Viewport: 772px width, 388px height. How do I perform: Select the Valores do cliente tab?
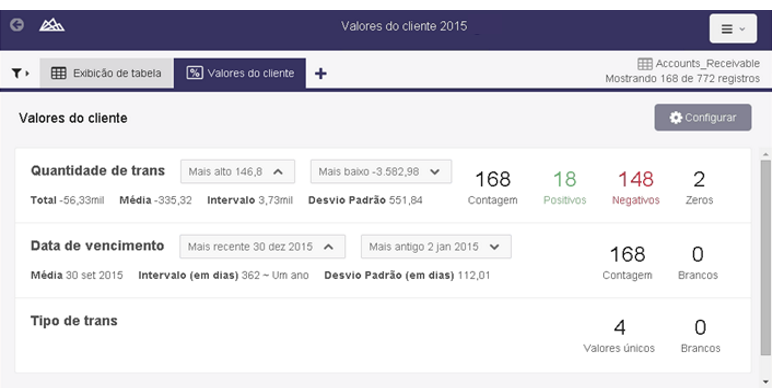pos(240,73)
